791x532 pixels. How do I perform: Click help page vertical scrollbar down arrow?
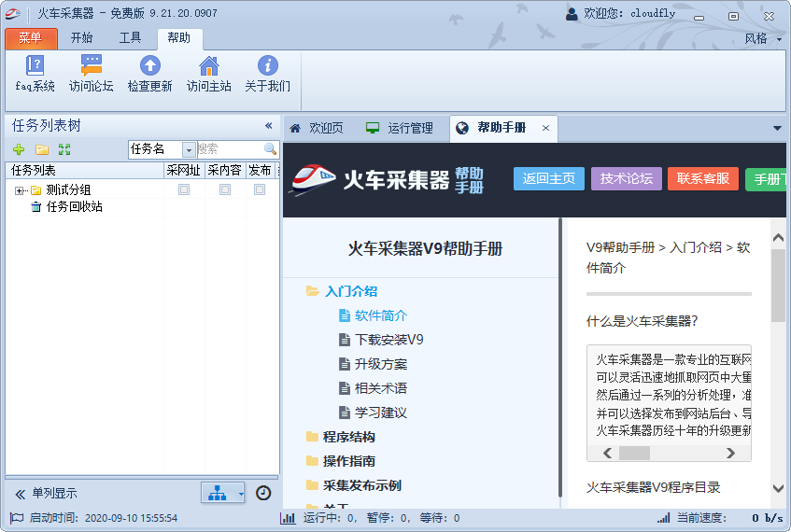click(778, 488)
